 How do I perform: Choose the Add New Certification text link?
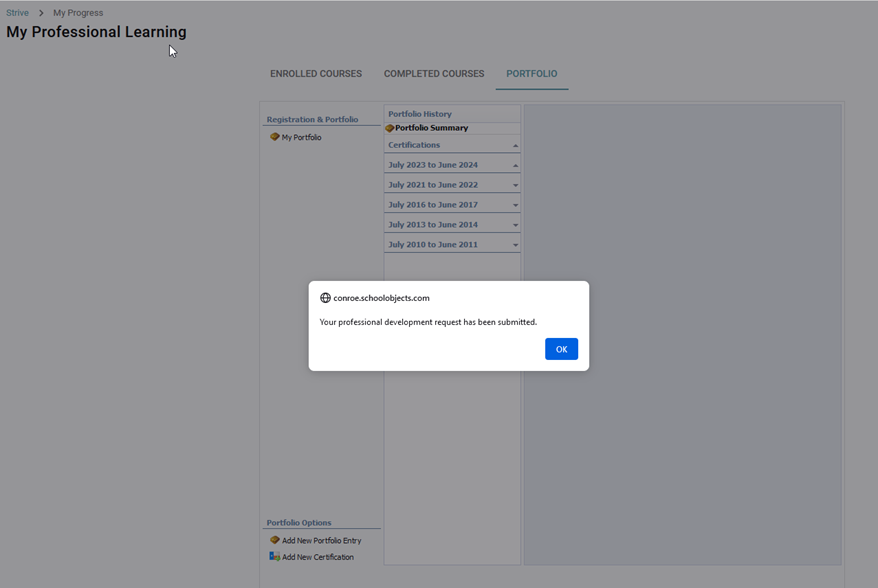pos(318,557)
